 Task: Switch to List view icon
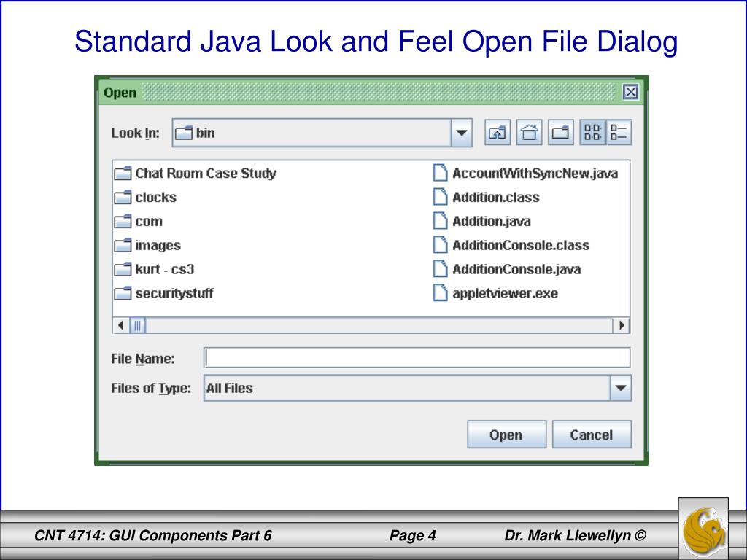click(x=592, y=133)
